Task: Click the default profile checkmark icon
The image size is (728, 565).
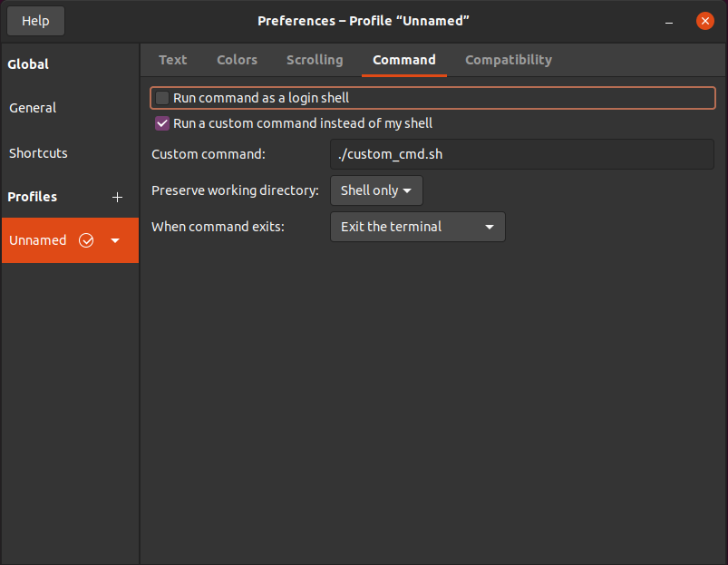Action: 86,240
